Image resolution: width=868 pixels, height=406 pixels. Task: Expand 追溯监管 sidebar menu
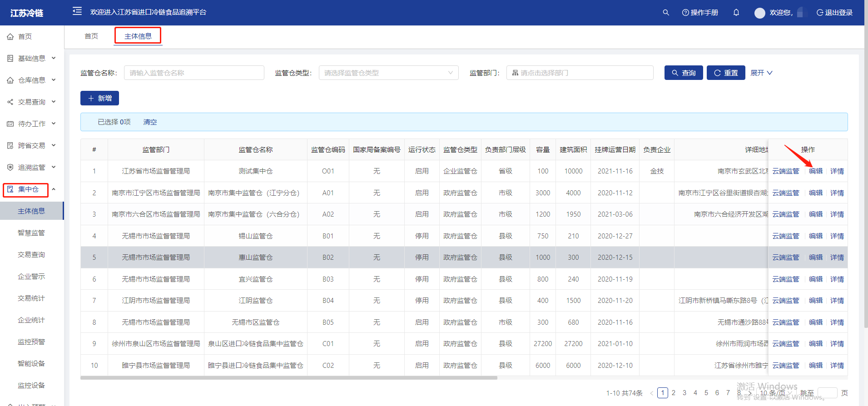click(32, 168)
